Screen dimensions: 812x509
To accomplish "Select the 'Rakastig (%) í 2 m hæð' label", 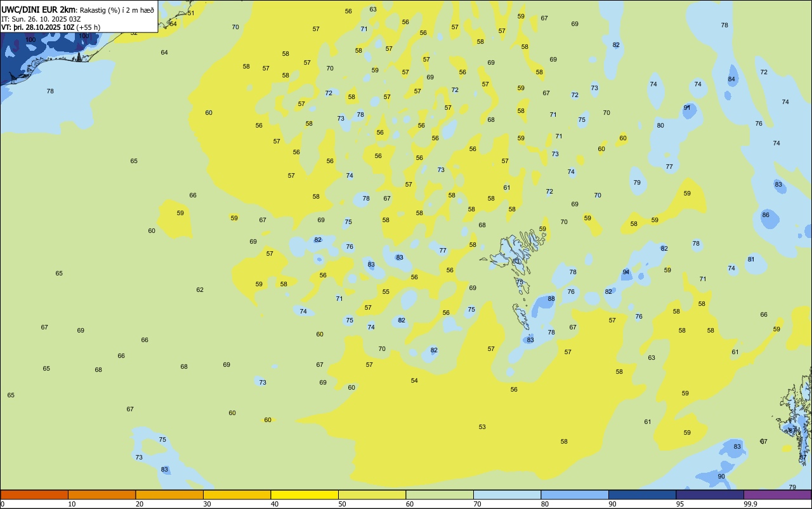I will [x=117, y=10].
